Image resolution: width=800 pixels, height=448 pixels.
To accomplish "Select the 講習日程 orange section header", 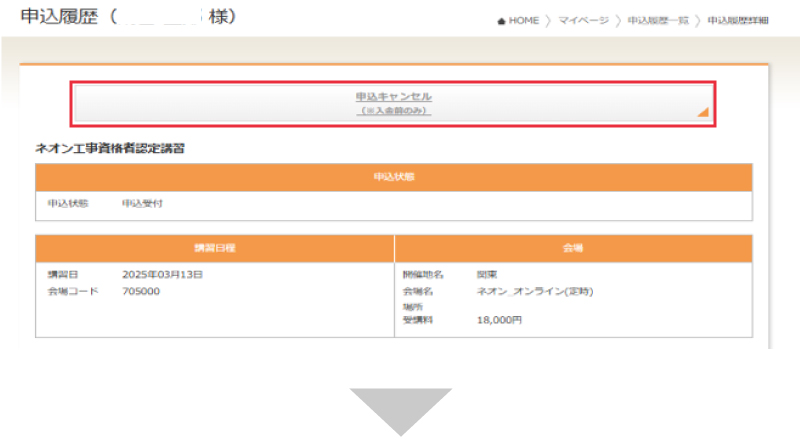I will tap(214, 248).
